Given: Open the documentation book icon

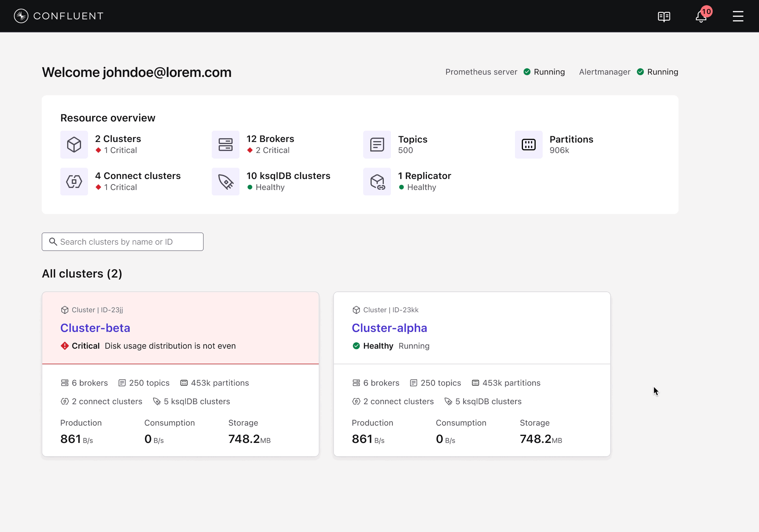Looking at the screenshot, I should (664, 16).
